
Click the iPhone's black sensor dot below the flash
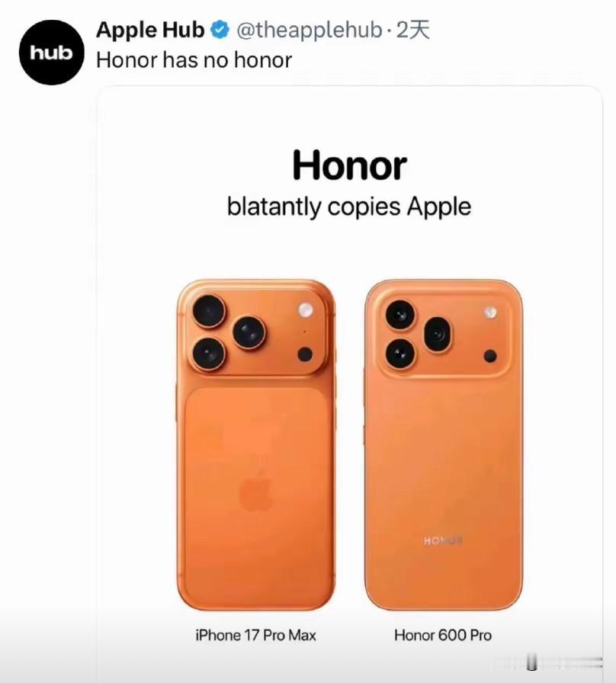(x=305, y=354)
